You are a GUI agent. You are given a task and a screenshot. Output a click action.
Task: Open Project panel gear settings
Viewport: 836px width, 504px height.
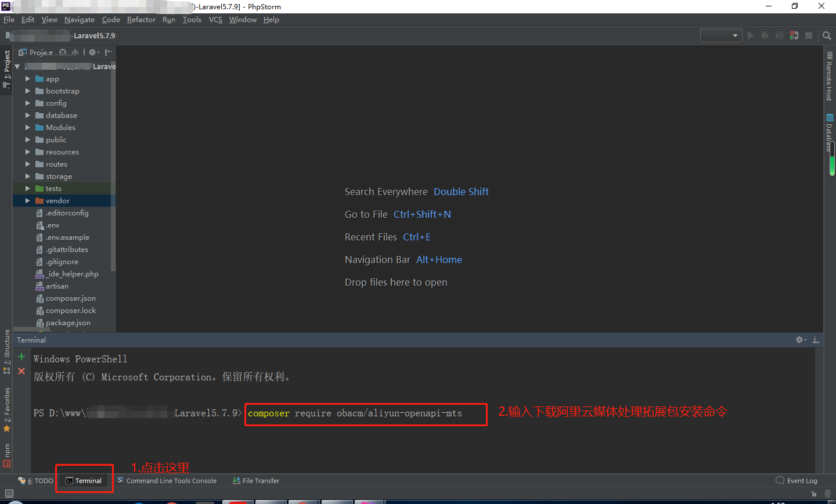(x=93, y=52)
